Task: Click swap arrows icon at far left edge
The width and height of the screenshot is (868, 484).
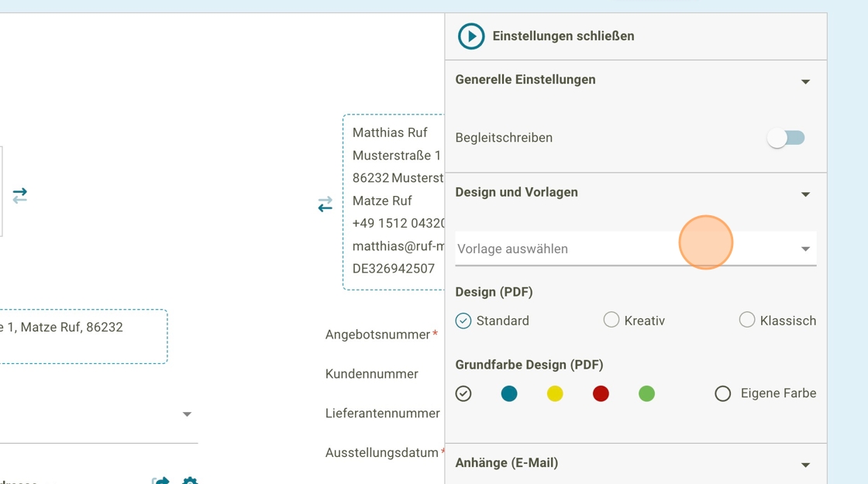Action: coord(20,196)
